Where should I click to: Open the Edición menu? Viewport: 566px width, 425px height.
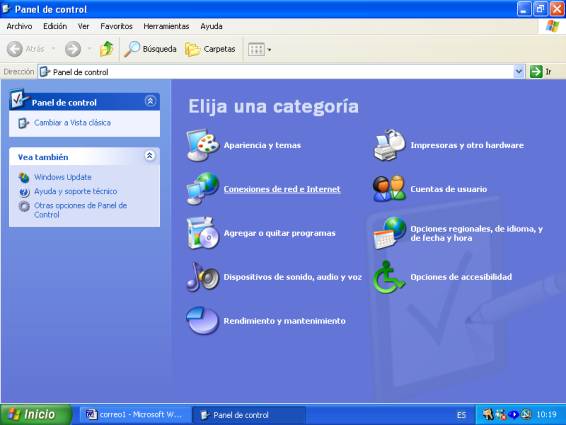click(55, 26)
